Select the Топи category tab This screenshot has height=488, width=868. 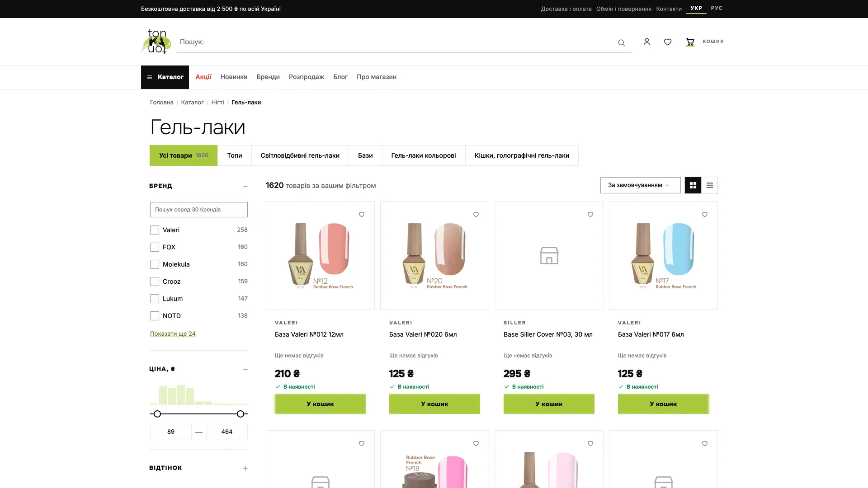click(x=234, y=155)
